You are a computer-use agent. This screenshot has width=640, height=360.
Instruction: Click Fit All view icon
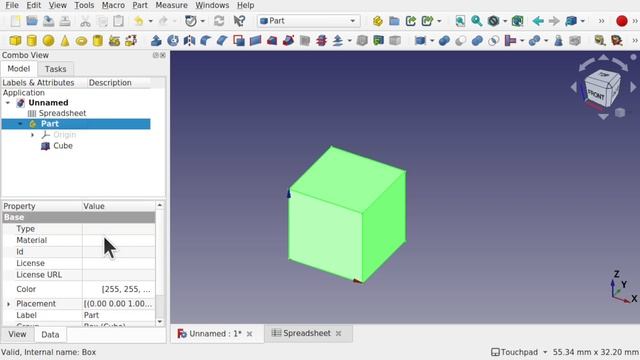[460, 21]
